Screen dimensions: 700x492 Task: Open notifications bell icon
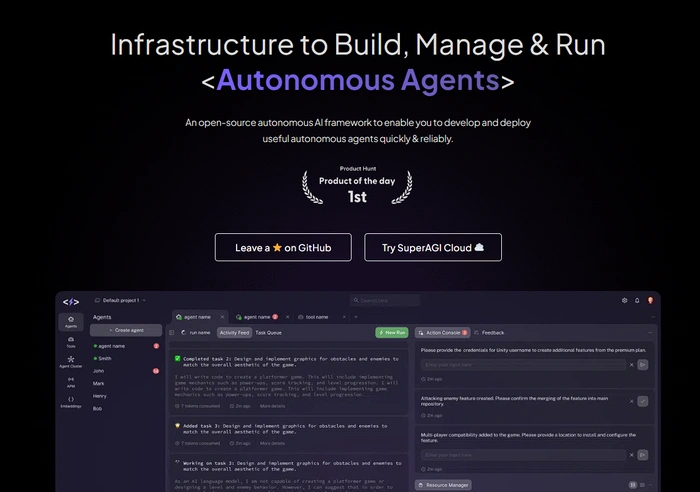[637, 300]
